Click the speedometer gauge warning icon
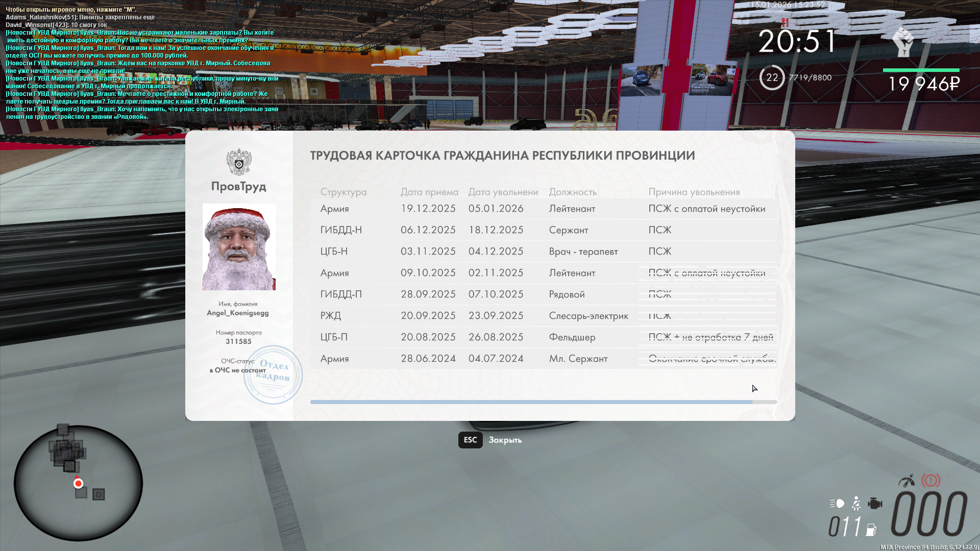This screenshot has width=980, height=551. pos(906,481)
